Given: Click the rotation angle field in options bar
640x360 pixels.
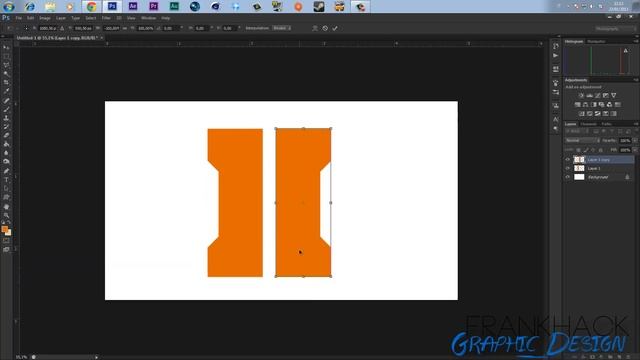Looking at the screenshot, I should pyautogui.click(x=171, y=28).
